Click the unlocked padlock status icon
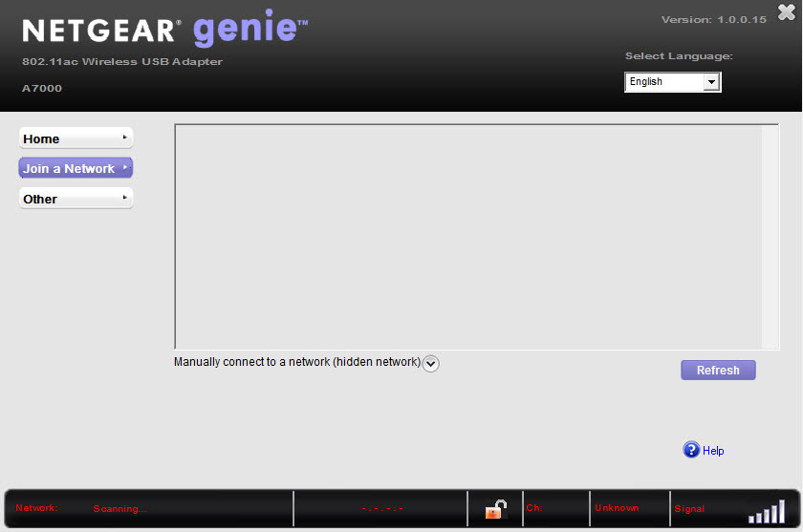803x532 pixels. click(x=494, y=510)
